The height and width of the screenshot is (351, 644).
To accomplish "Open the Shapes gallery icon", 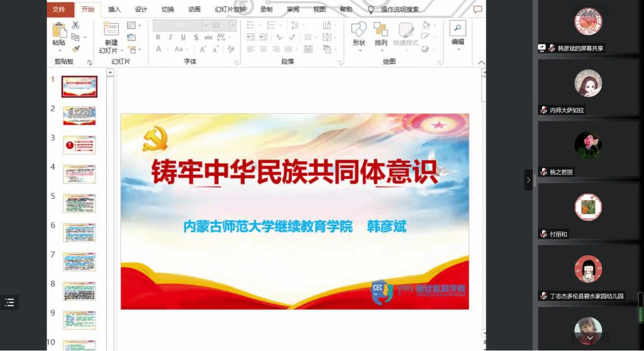I will [358, 30].
